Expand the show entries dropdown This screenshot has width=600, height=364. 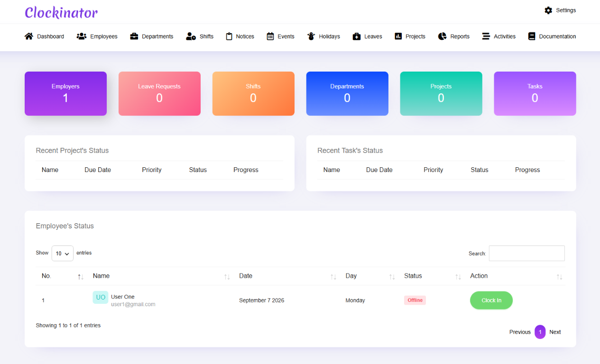(63, 254)
